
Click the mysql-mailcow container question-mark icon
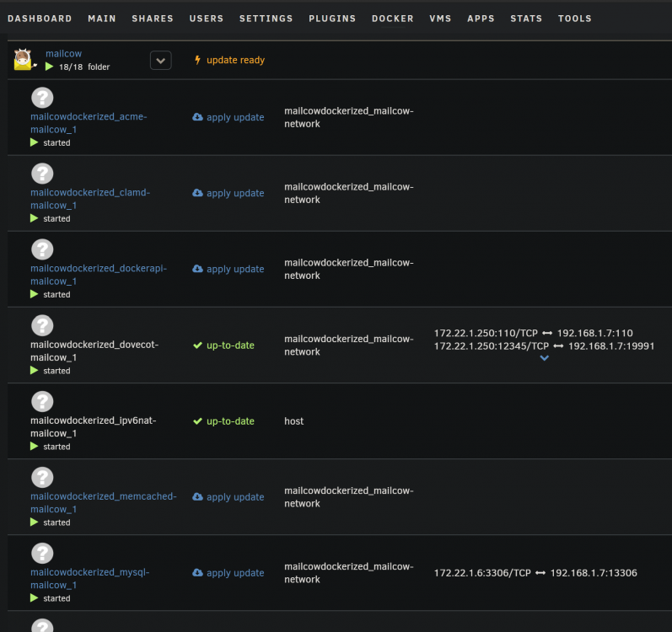pos(42,553)
